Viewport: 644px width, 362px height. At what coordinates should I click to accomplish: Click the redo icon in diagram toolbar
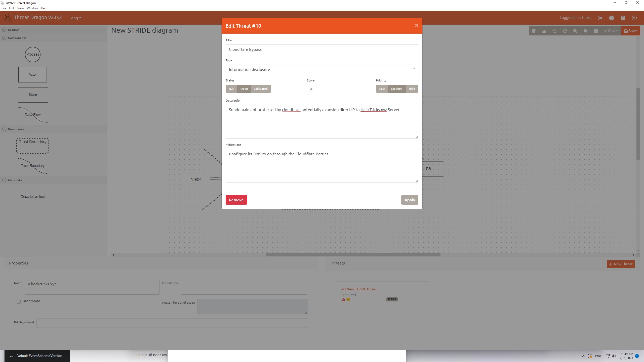(x=565, y=31)
